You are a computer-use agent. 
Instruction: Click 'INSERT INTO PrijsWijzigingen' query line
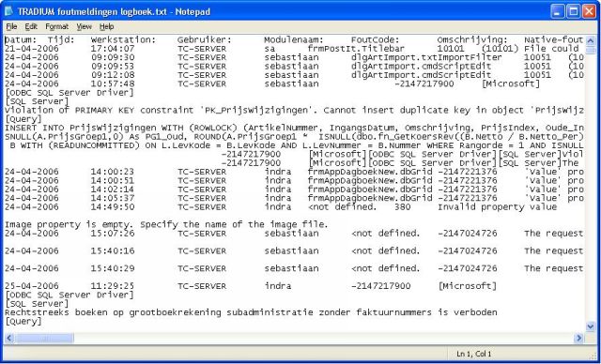[294, 128]
